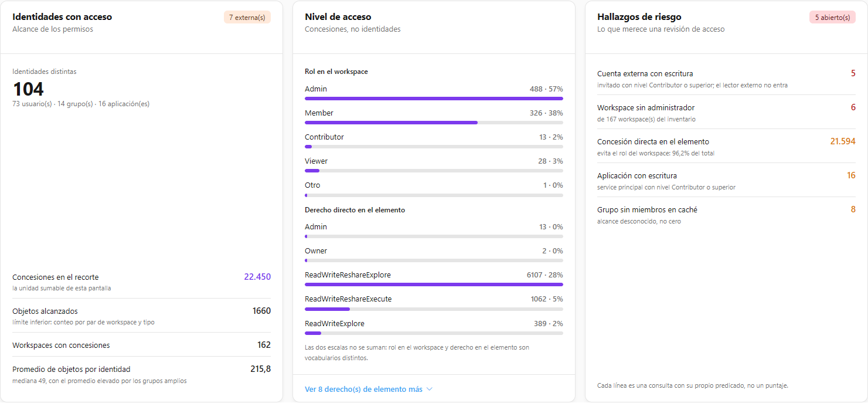Click the "1062 · 5%" value

coord(547,299)
